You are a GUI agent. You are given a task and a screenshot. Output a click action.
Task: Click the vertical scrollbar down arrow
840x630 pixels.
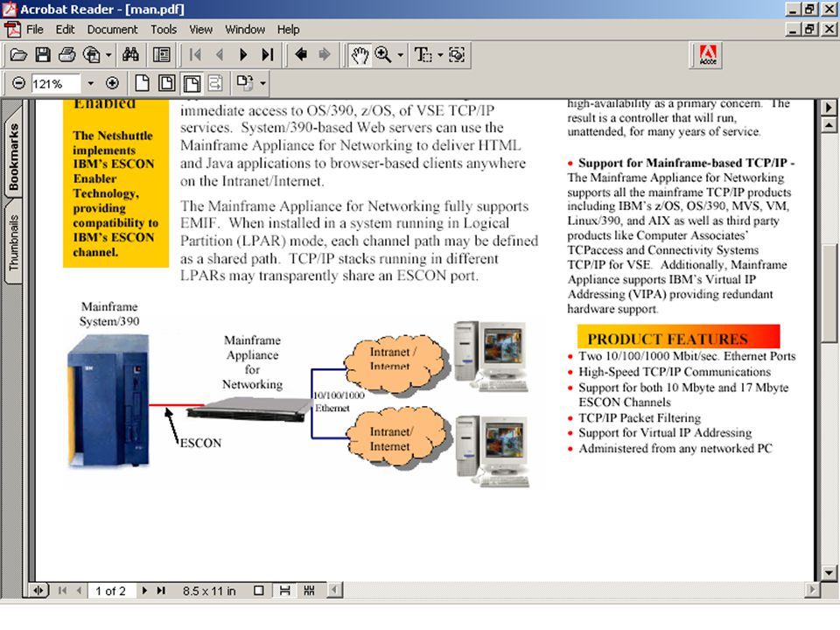coord(829,572)
